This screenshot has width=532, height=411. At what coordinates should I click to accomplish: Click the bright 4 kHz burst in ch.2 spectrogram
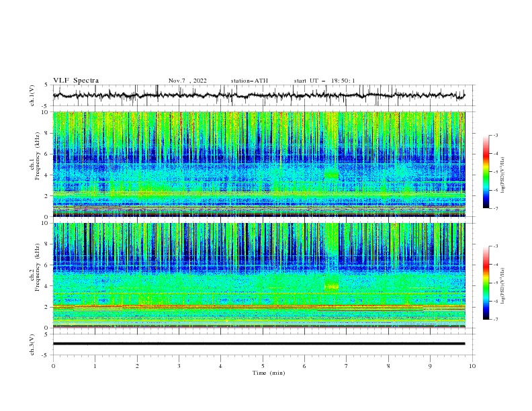coord(331,285)
